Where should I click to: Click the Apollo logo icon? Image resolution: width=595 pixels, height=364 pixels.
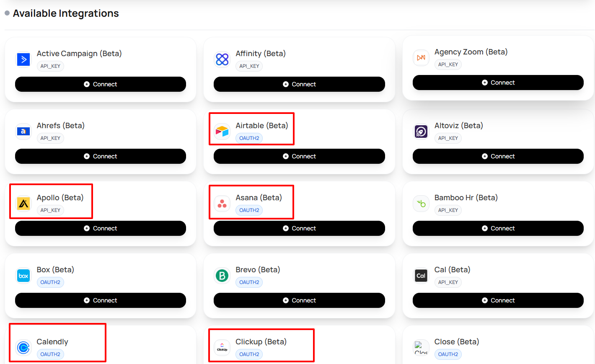(x=23, y=204)
